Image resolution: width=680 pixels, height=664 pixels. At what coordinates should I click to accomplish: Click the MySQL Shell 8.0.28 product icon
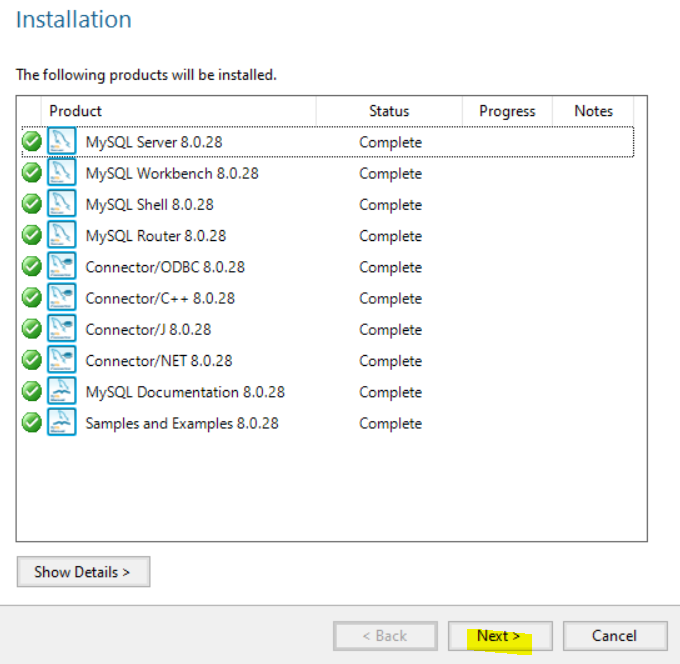pos(62,203)
